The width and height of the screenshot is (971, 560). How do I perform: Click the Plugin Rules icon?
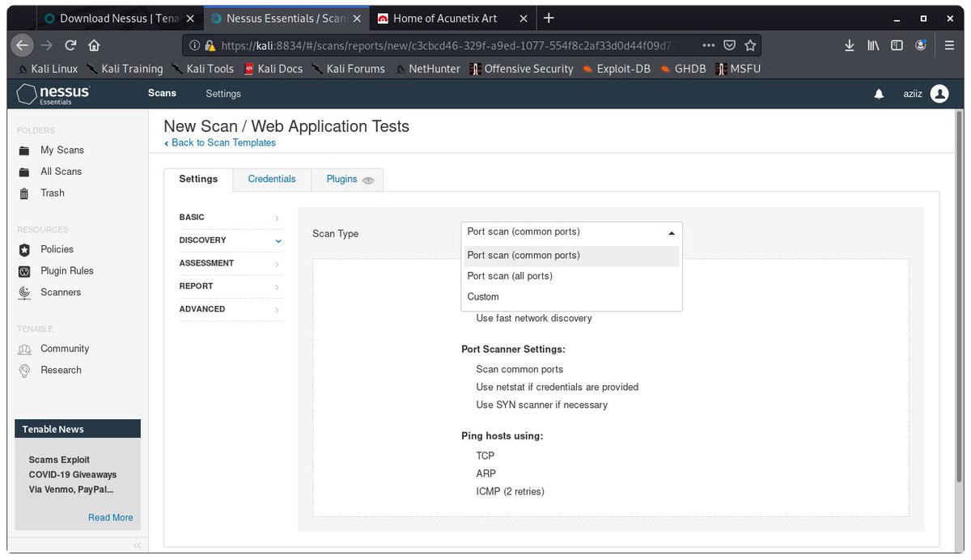tap(24, 271)
